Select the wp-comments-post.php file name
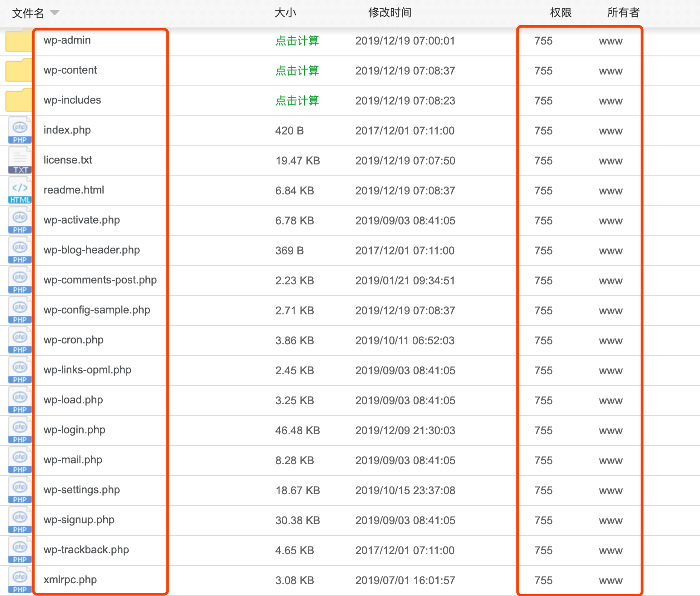Viewport: 700px width, 596px height. (x=100, y=280)
